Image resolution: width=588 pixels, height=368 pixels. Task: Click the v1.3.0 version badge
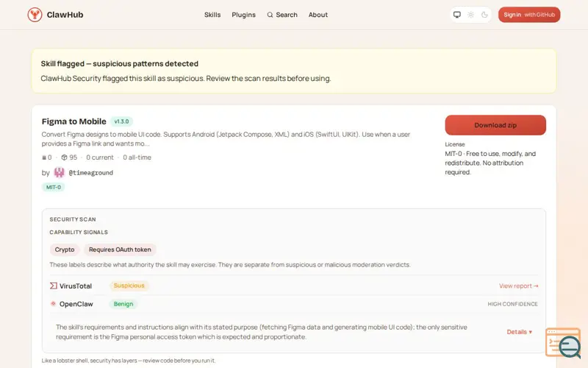(121, 121)
